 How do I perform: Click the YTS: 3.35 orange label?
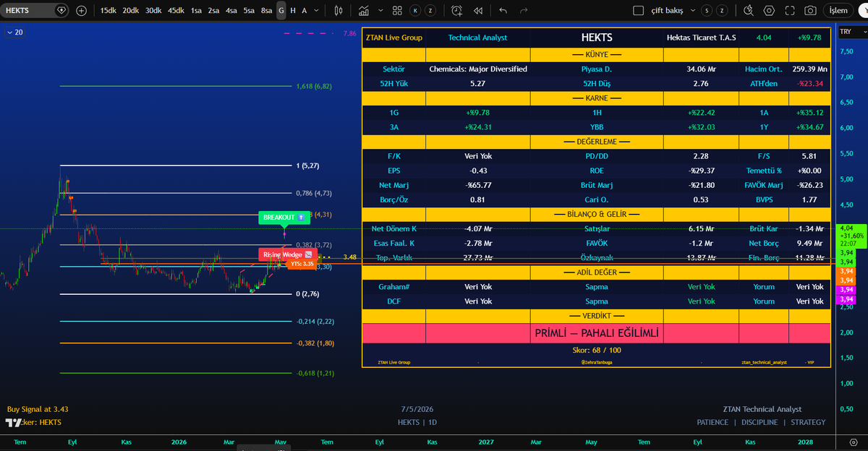(x=302, y=264)
